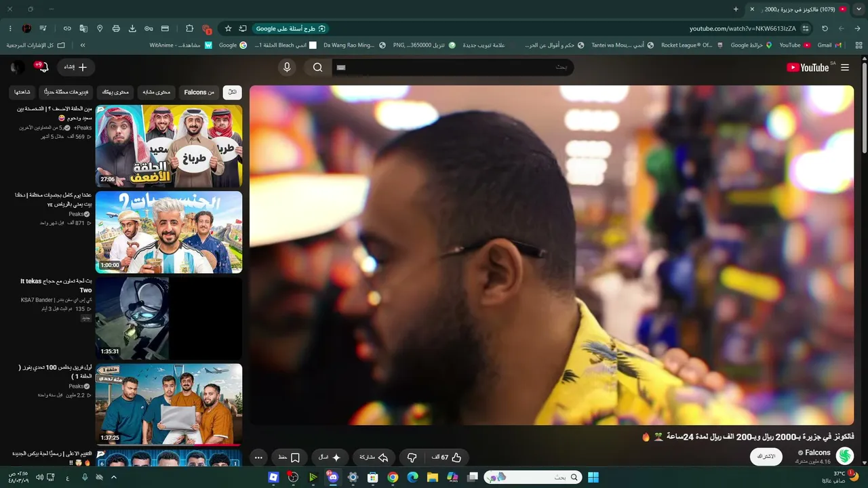This screenshot has width=868, height=488.
Task: Select the "من Falcons" filter chip
Action: [199, 92]
